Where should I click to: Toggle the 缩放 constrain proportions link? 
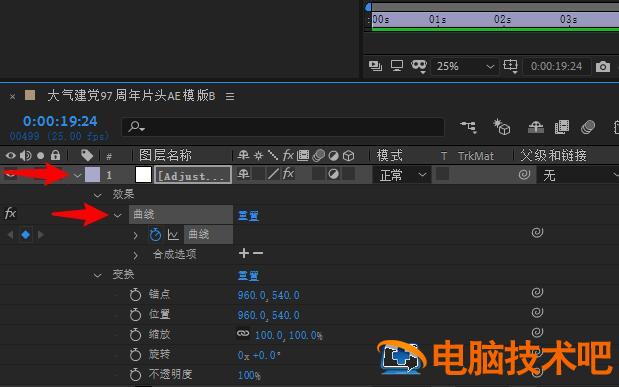243,334
